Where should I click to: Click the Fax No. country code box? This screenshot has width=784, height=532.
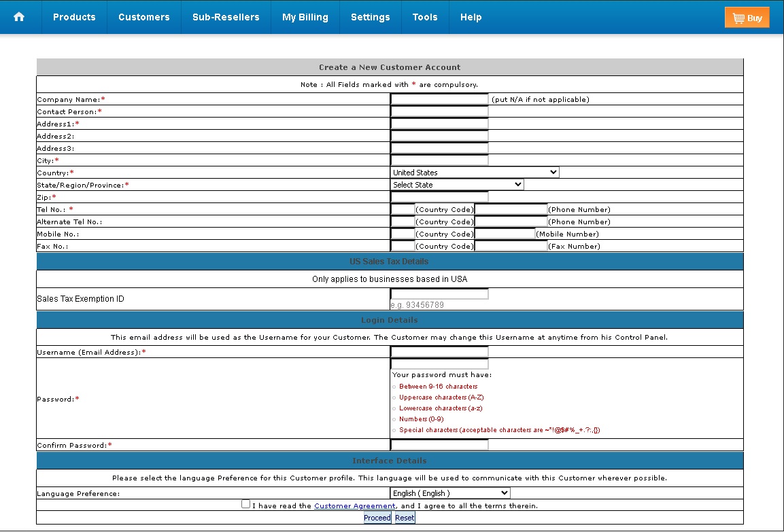(403, 246)
